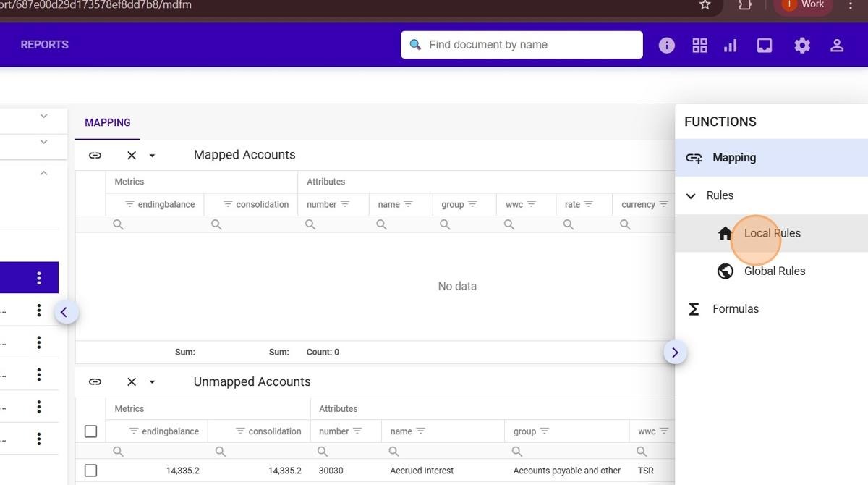Open the bar chart icon
Screen dimensions: 868x485
[x=731, y=46]
